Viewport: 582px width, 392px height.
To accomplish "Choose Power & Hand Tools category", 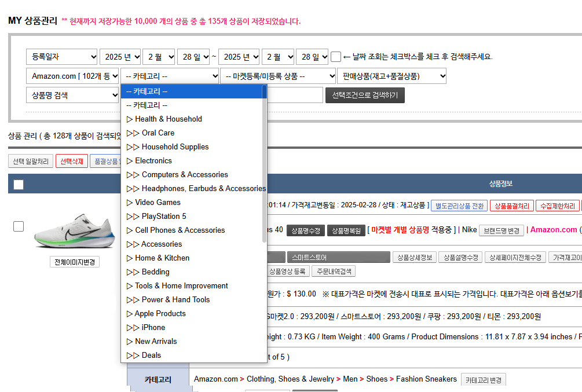I will (x=175, y=300).
